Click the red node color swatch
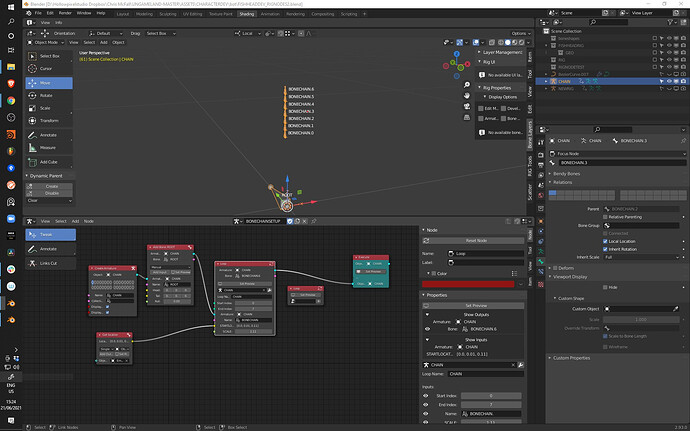Image resolution: width=690 pixels, height=431 pixels. click(468, 284)
